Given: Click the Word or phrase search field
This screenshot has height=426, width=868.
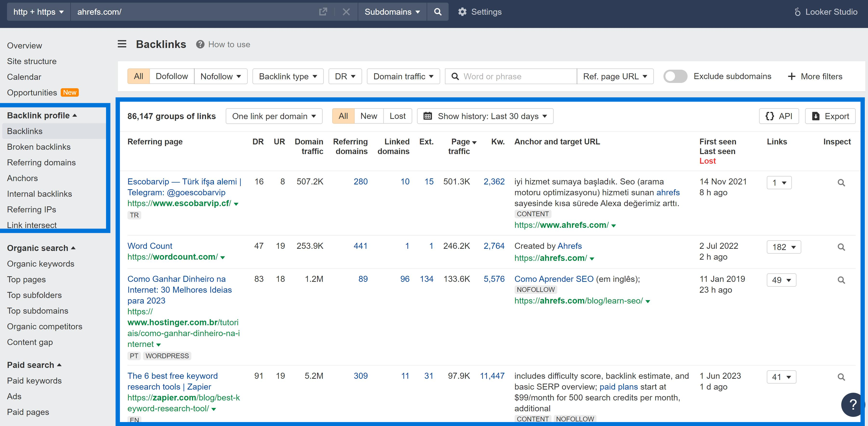Looking at the screenshot, I should tap(509, 76).
